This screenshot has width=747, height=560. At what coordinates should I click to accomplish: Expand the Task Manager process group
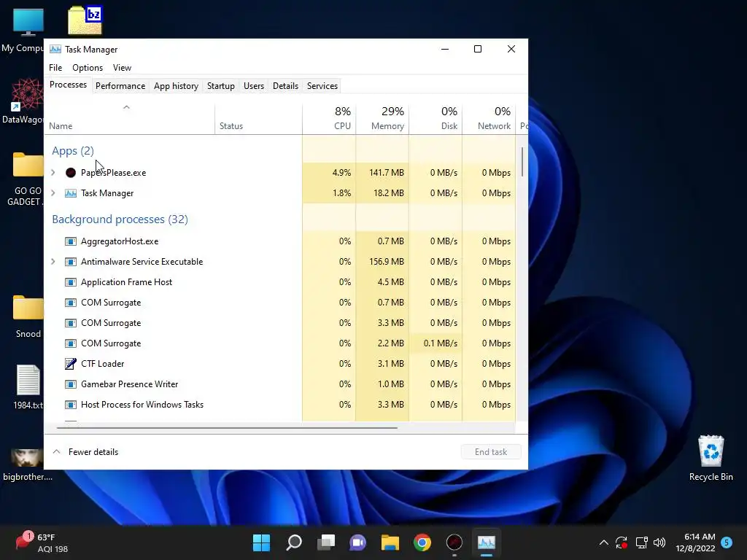point(53,193)
